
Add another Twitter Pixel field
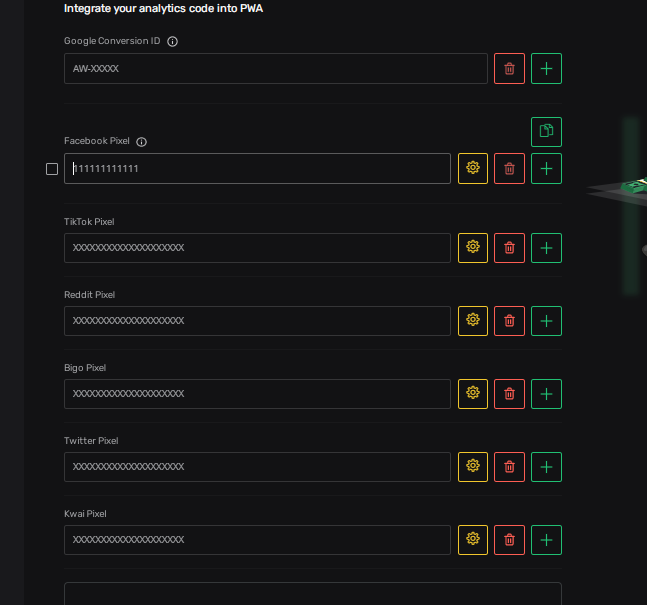click(546, 467)
